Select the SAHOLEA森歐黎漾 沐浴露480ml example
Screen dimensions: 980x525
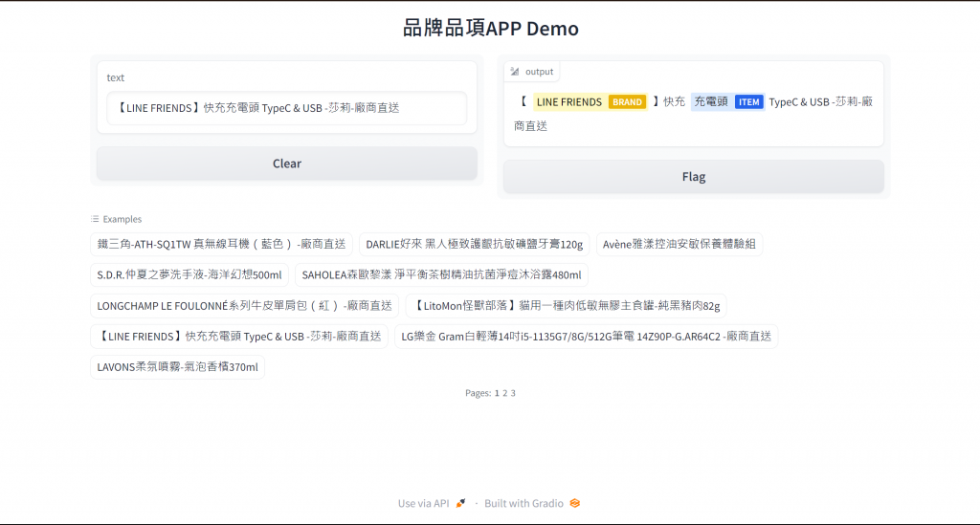tap(441, 274)
